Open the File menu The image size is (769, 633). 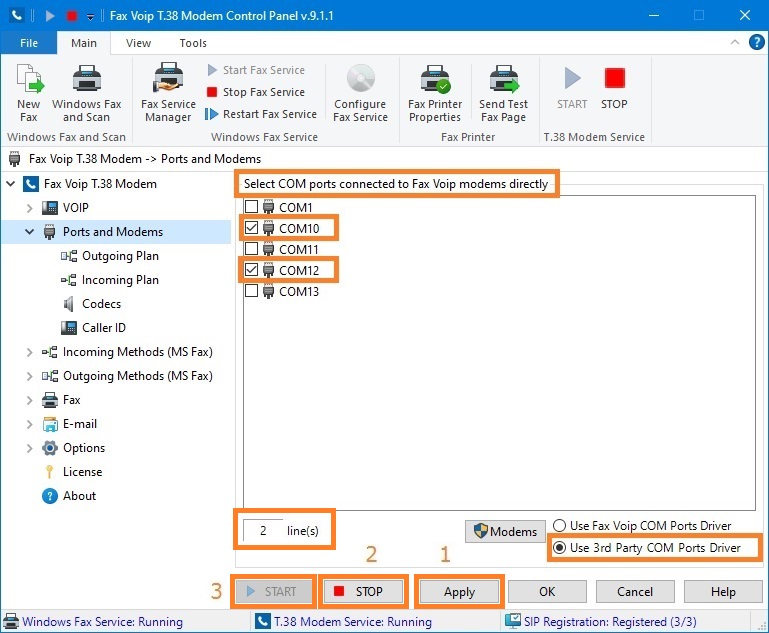point(29,43)
